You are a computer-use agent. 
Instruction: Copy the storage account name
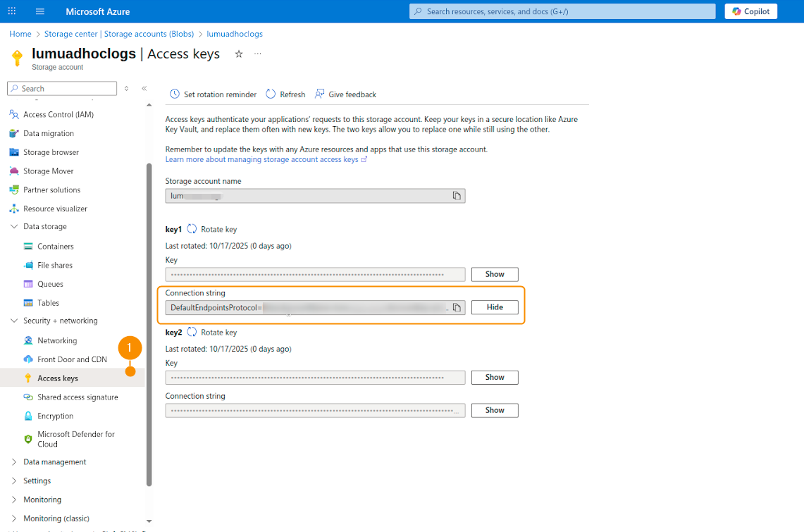click(x=457, y=196)
